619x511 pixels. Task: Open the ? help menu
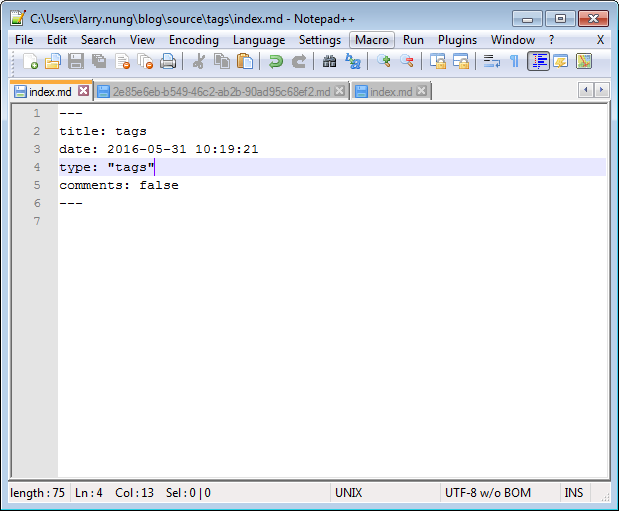coord(551,40)
